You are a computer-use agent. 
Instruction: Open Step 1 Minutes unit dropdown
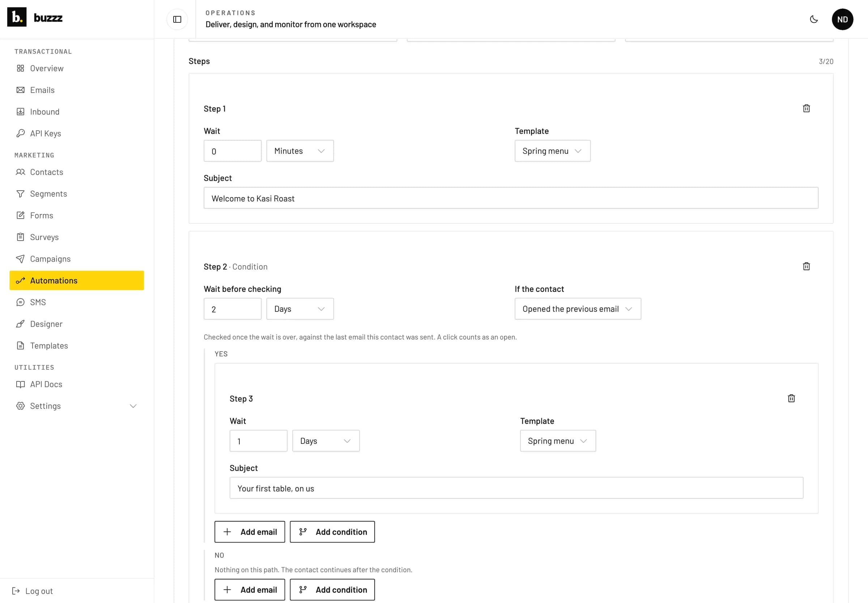coord(300,151)
